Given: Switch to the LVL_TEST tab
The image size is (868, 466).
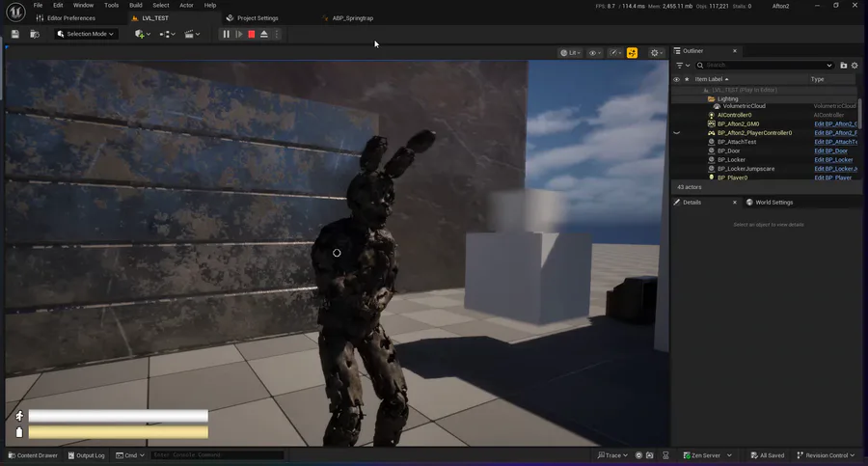Looking at the screenshot, I should click(155, 18).
